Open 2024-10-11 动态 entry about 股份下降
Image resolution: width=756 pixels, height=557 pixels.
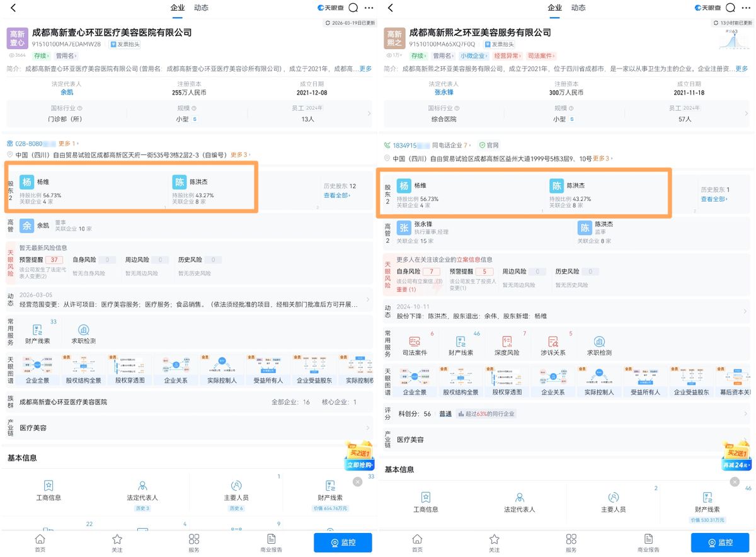pyautogui.click(x=566, y=311)
